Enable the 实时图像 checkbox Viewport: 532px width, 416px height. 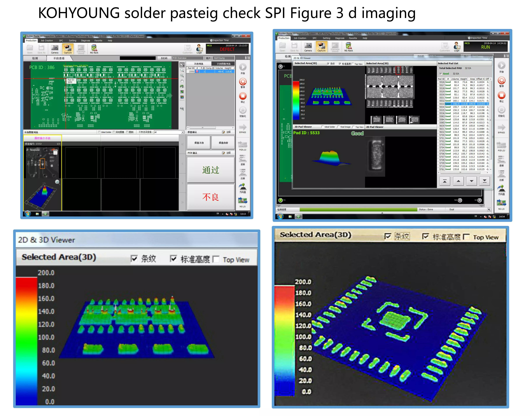pyautogui.click(x=114, y=132)
